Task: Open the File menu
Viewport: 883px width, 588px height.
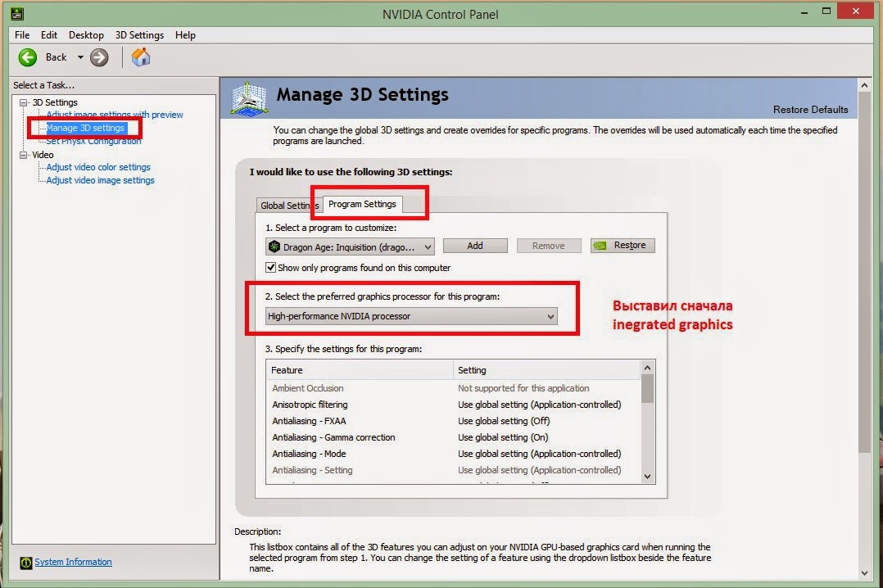Action: pos(22,35)
